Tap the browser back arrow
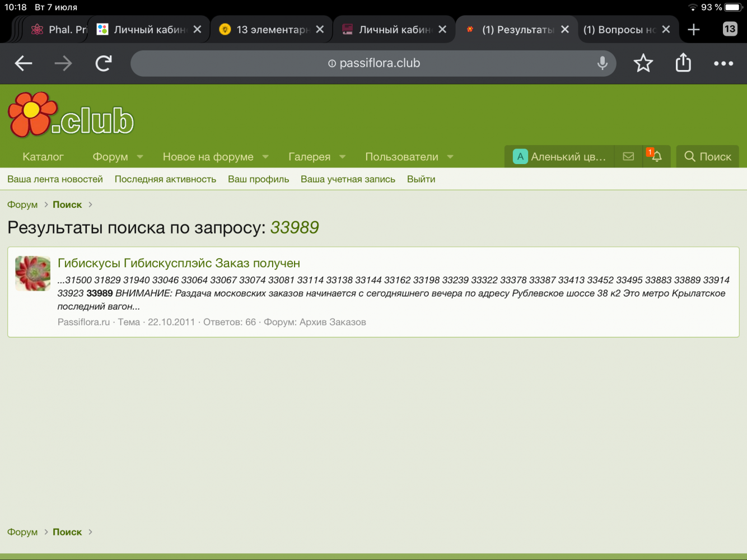Viewport: 747px width, 560px height. point(24,63)
